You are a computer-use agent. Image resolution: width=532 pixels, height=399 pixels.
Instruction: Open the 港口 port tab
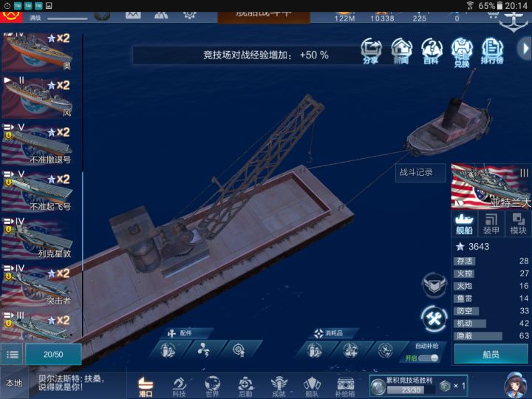(146, 386)
